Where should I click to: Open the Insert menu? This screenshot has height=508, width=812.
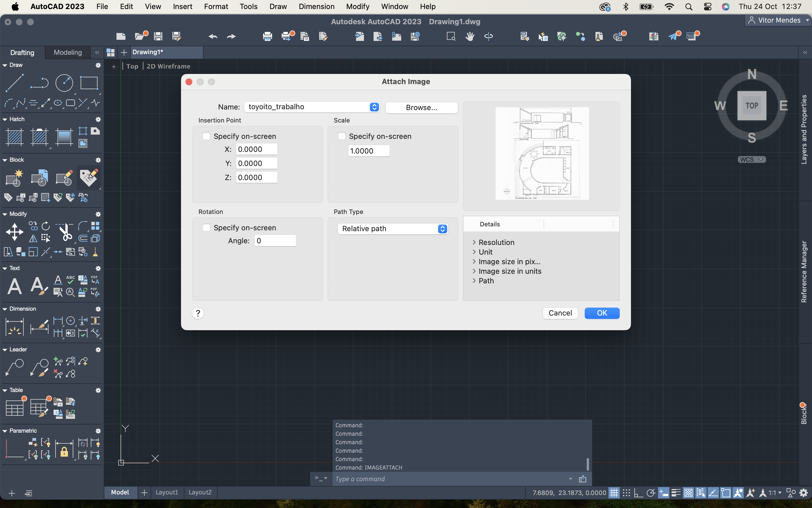182,6
